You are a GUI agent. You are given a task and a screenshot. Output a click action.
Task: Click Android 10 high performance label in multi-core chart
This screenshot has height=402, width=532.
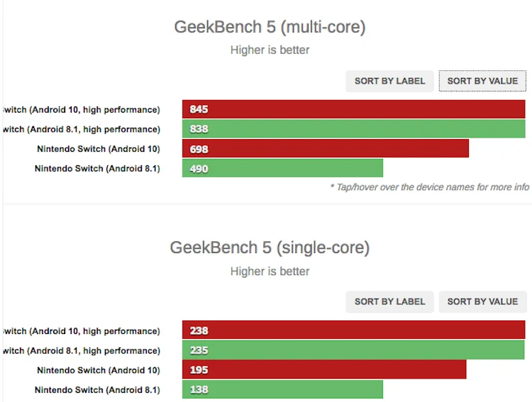(82, 110)
